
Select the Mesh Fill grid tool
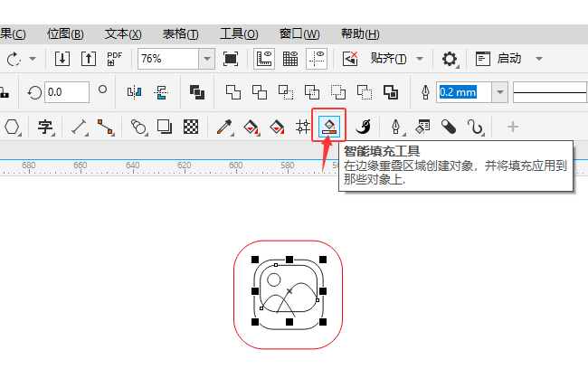tap(303, 127)
